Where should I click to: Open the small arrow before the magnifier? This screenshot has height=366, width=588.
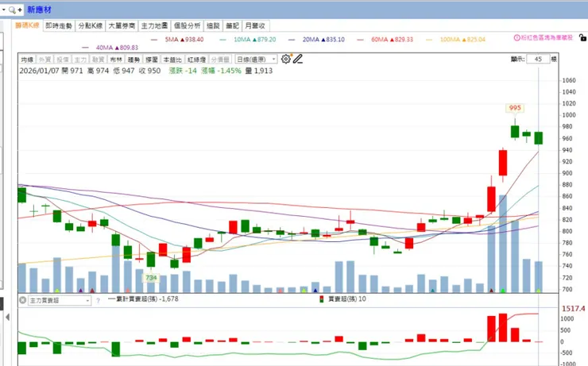pos(4,10)
